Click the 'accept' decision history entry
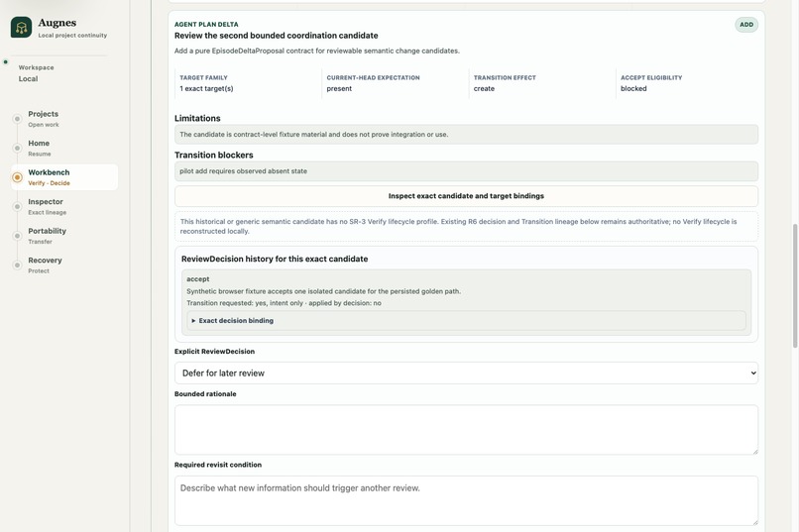The width and height of the screenshot is (799, 532). click(197, 279)
